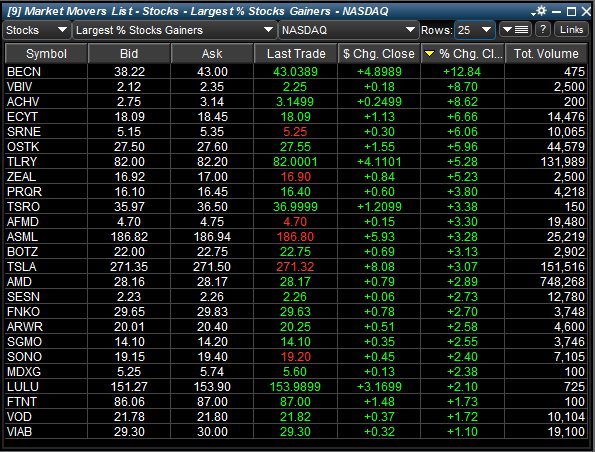This screenshot has width=595, height=452.
Task: Expand the Largest % Stocks Gainers dropdown
Action: (x=175, y=30)
